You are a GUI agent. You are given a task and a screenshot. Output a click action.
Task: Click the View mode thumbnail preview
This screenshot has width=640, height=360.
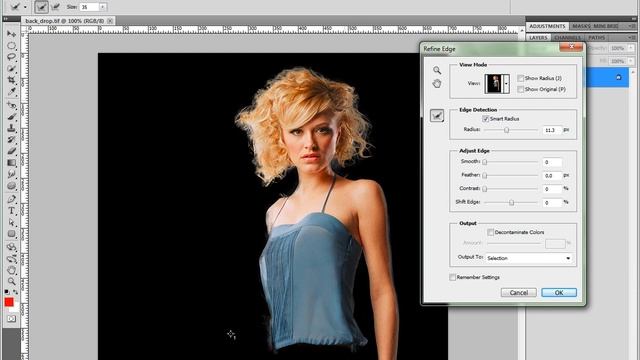494,84
